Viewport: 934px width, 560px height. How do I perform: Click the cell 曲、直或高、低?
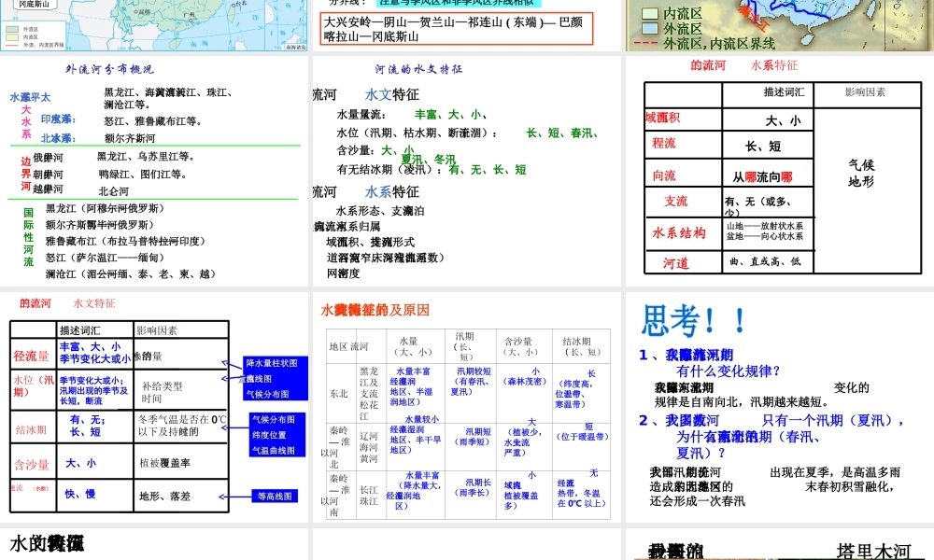point(766,261)
